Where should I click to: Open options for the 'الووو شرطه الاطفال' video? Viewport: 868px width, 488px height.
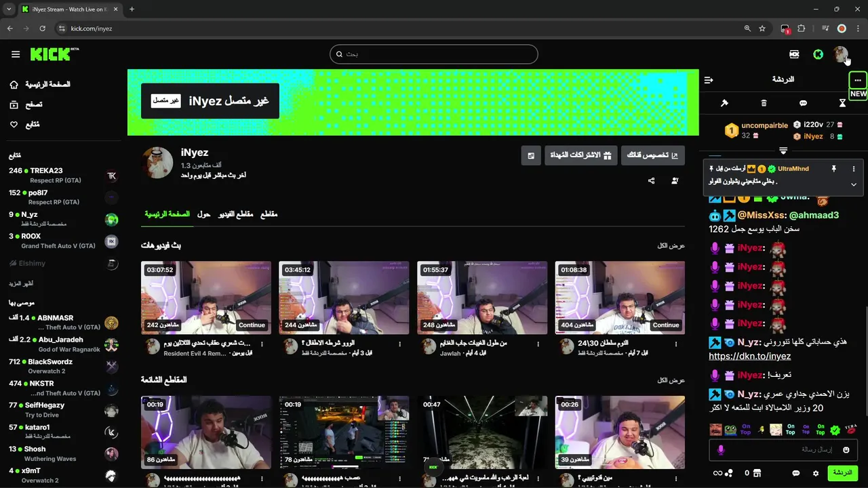tap(400, 344)
